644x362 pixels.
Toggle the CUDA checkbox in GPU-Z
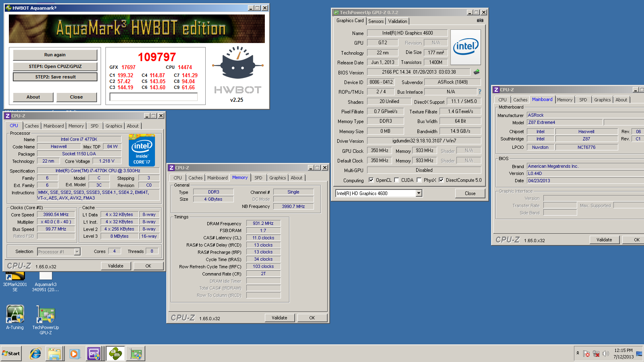click(x=396, y=180)
